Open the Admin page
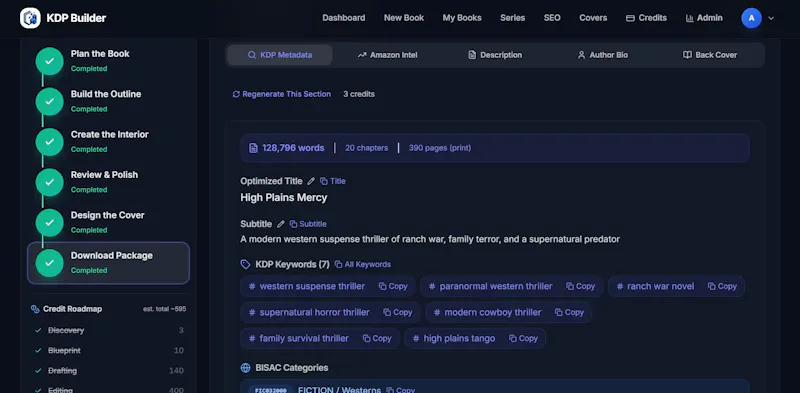This screenshot has height=393, width=800. coord(704,18)
